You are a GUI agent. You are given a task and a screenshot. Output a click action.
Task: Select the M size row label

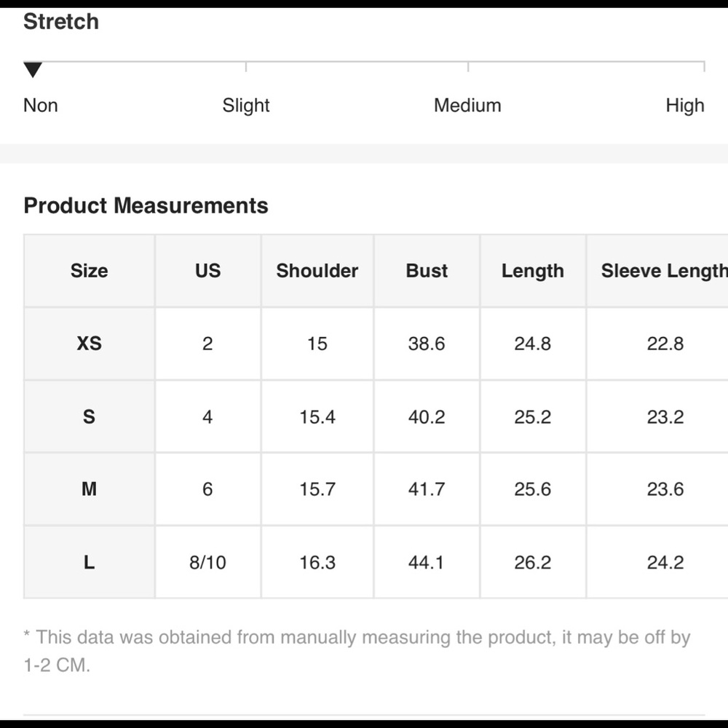(x=89, y=489)
